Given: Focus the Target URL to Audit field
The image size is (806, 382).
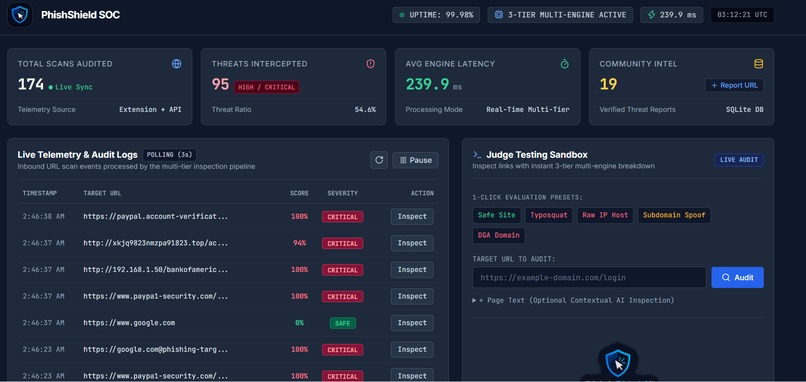Looking at the screenshot, I should pos(589,278).
